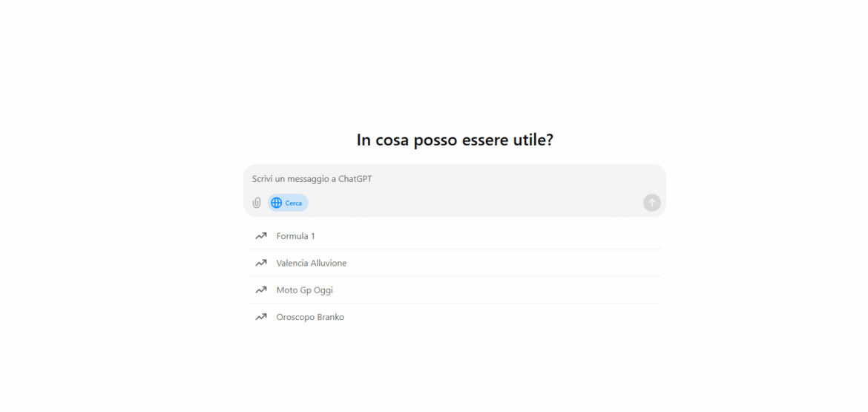Click the trending arrow beside Moto Gp Oggi
Image resolution: width=868 pixels, height=412 pixels.
click(261, 290)
